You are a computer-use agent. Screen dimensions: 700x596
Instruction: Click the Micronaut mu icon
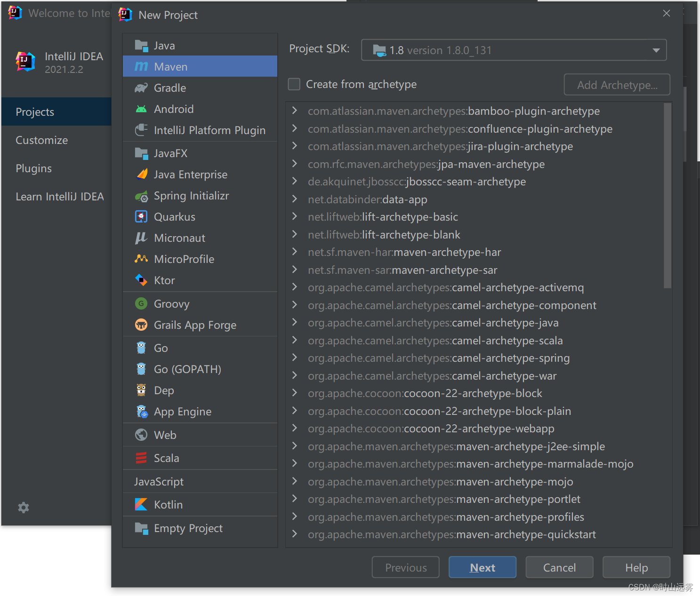pos(141,238)
